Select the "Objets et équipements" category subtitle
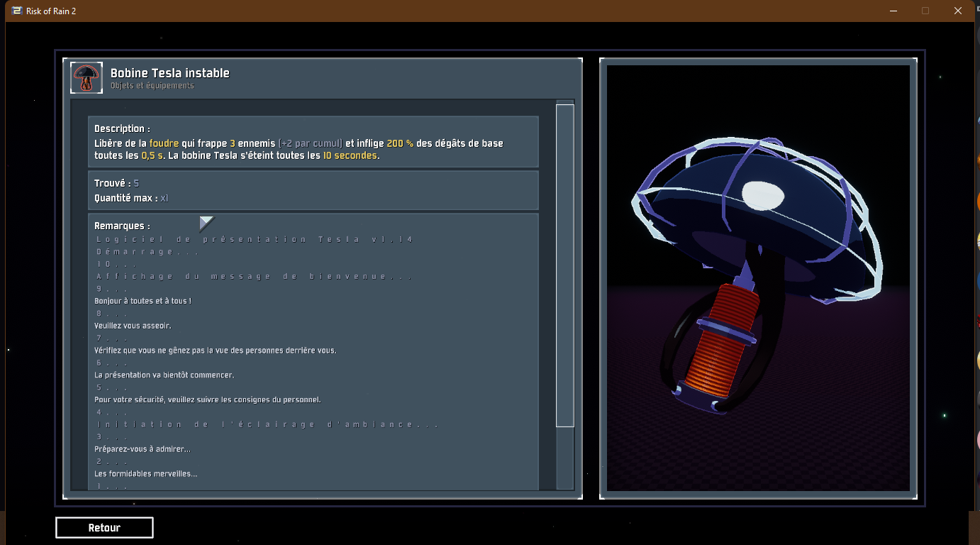980x545 pixels. (152, 86)
